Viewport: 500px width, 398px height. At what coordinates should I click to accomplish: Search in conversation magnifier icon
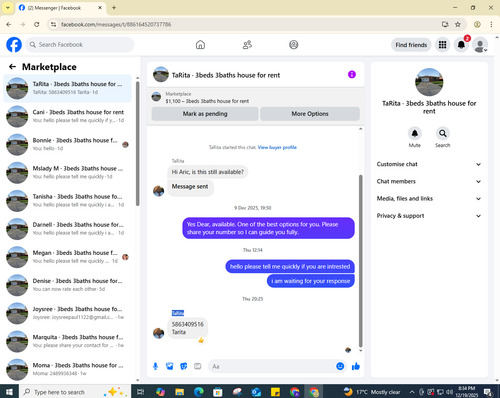[443, 133]
